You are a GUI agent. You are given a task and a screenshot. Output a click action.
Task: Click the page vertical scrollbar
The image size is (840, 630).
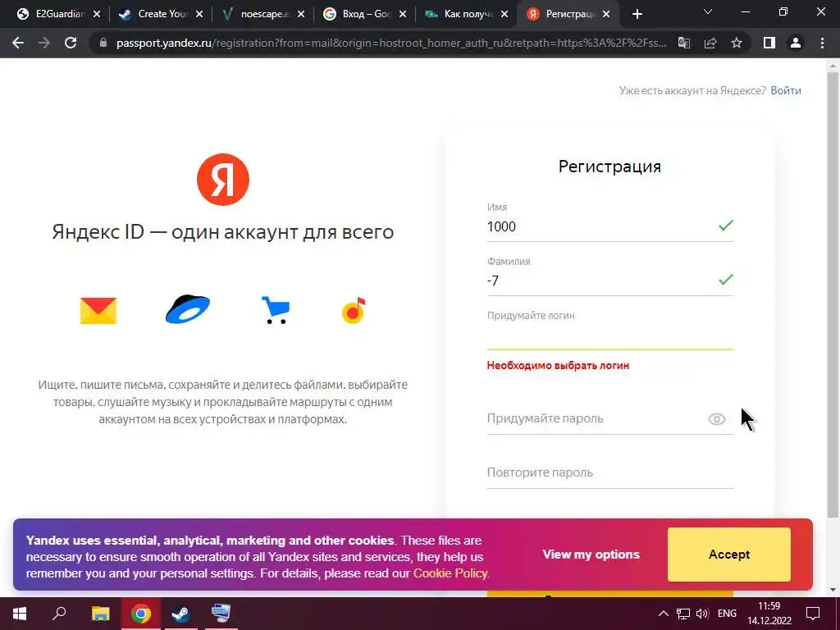[833, 294]
